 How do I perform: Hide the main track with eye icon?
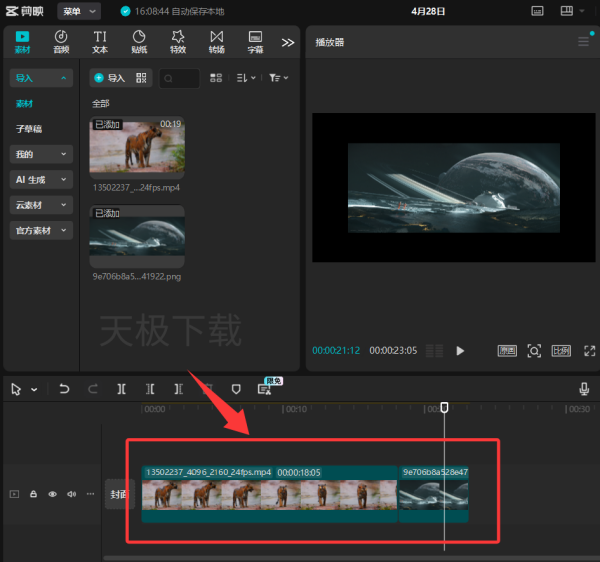pyautogui.click(x=52, y=494)
